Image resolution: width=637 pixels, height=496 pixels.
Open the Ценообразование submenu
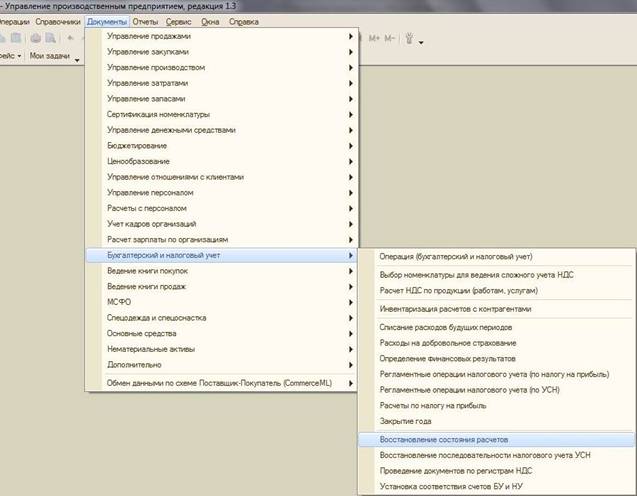coord(222,161)
